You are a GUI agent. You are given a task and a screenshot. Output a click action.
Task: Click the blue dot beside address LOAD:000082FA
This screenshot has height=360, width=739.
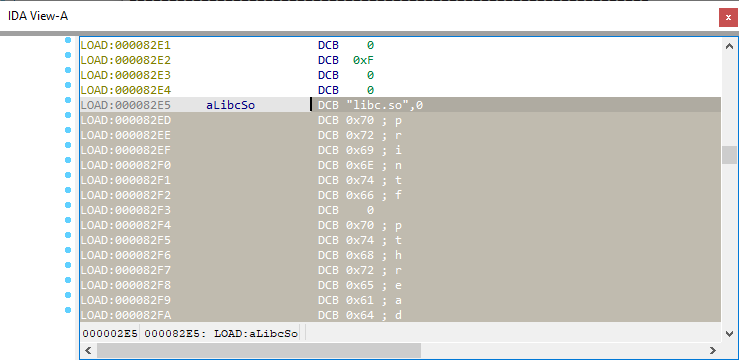pyautogui.click(x=68, y=310)
